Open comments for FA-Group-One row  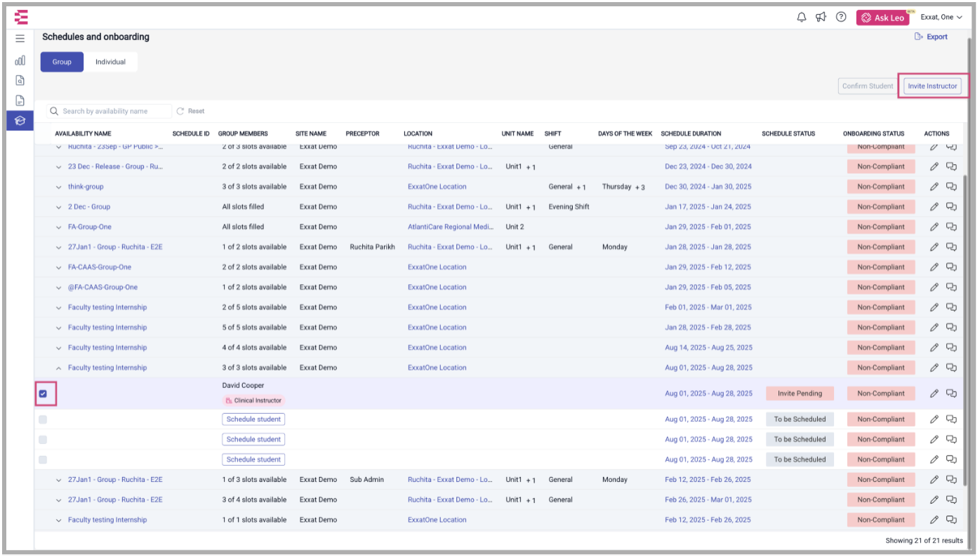(951, 227)
